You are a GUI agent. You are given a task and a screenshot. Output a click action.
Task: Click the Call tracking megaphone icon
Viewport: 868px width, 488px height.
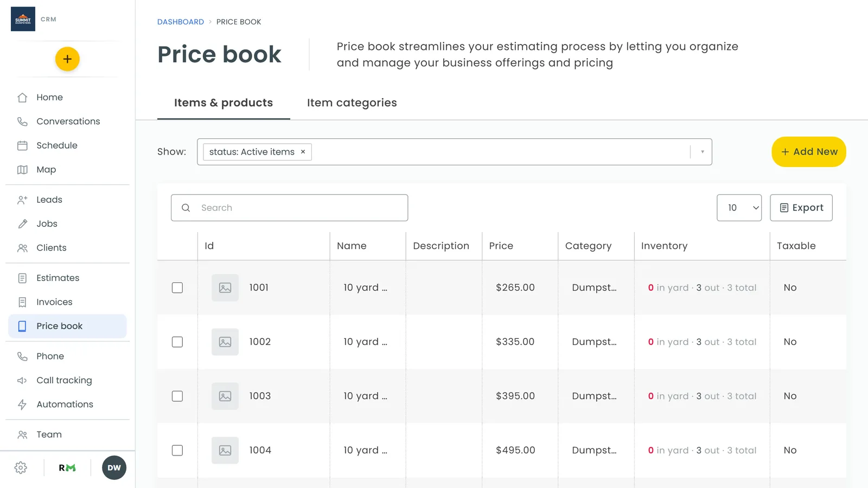coord(22,381)
